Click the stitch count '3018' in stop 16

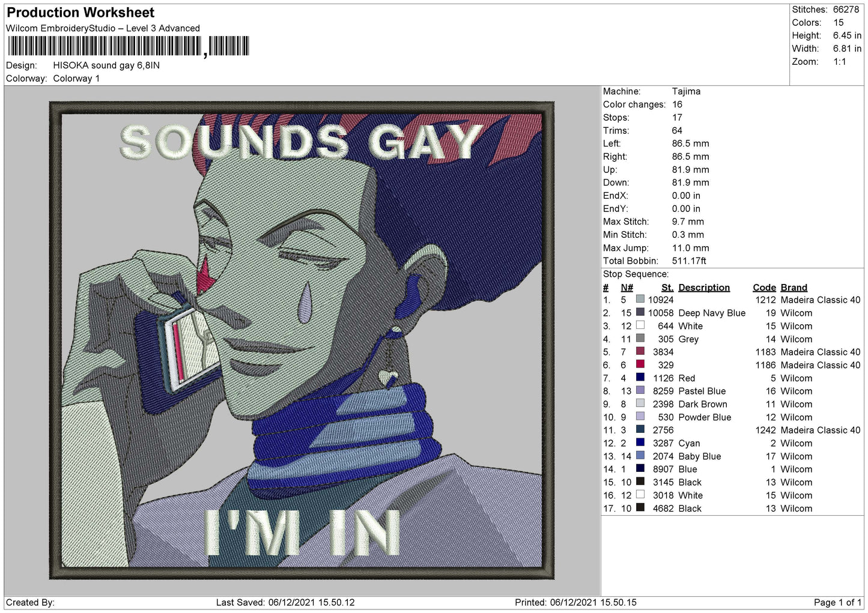point(663,496)
